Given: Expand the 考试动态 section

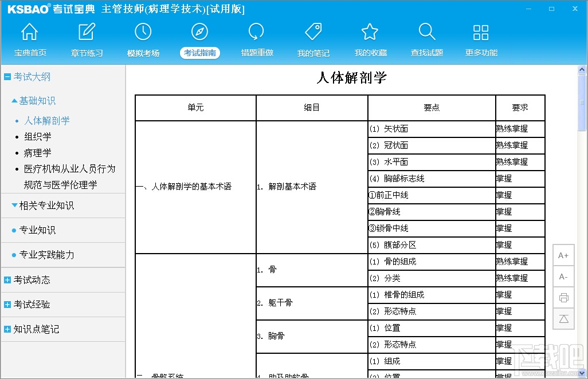Looking at the screenshot, I should [7, 280].
